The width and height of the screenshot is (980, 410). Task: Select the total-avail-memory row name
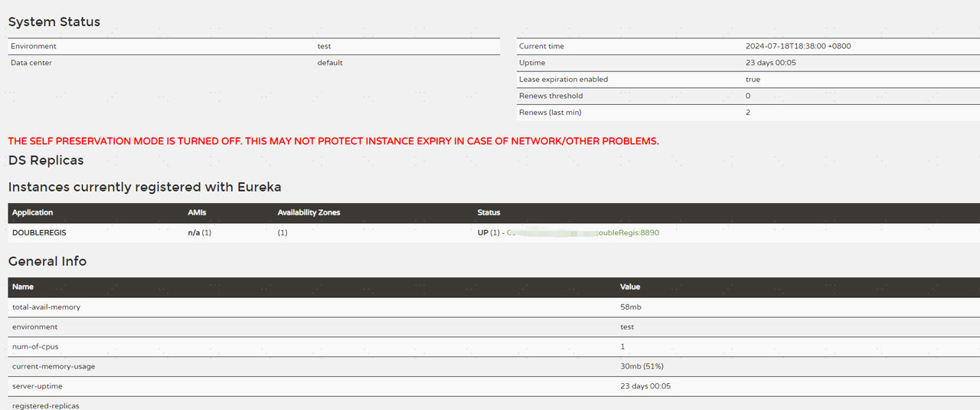[46, 307]
